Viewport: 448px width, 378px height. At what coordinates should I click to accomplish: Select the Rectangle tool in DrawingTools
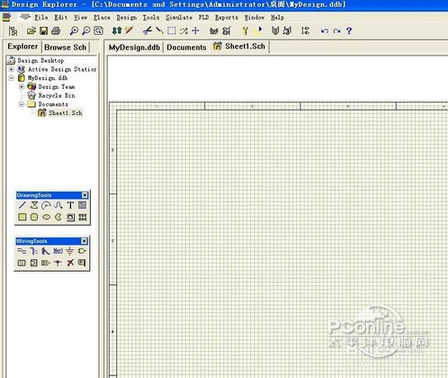[22, 217]
